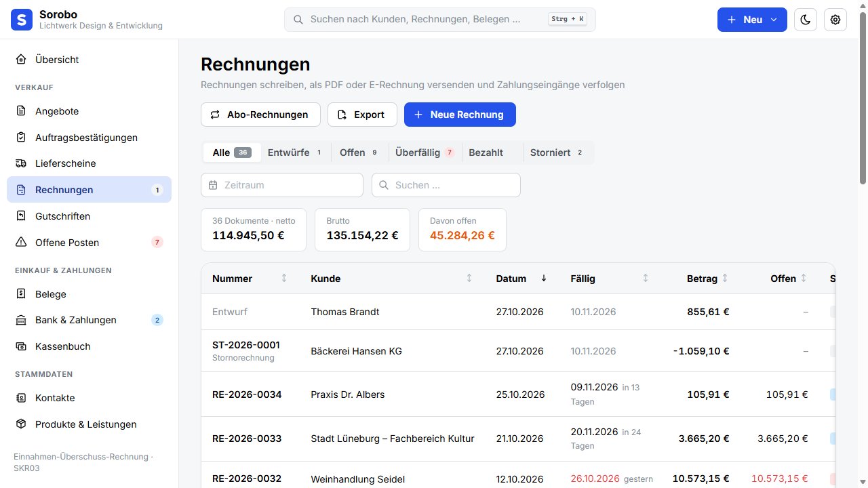Switch to the Offen tab
This screenshot has height=488, width=868.
359,152
